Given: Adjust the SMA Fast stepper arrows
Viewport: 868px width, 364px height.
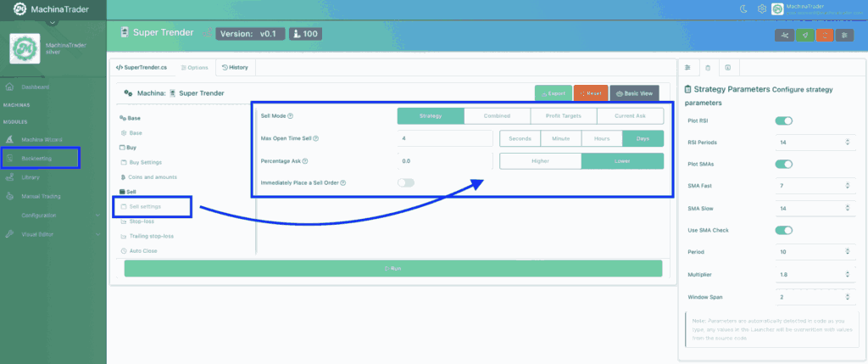Looking at the screenshot, I should 848,186.
